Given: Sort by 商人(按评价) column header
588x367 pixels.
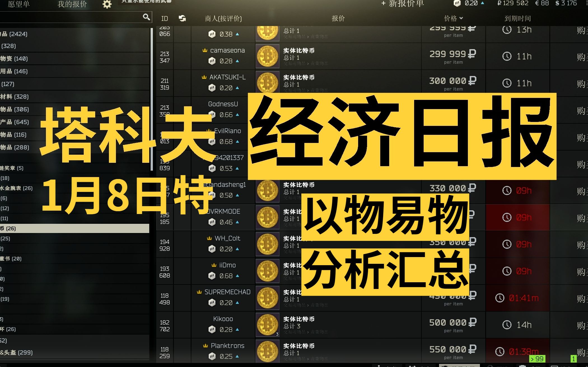Looking at the screenshot, I should (223, 18).
